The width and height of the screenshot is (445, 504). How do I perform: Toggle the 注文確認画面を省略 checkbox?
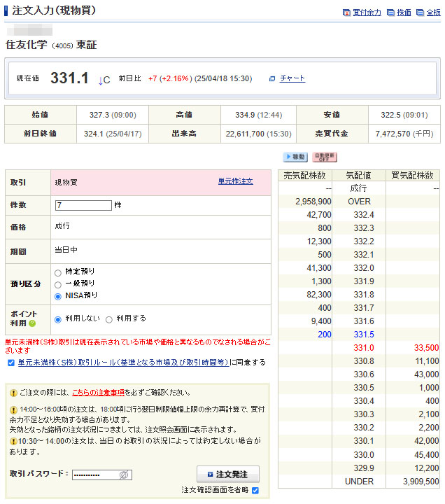(255, 490)
